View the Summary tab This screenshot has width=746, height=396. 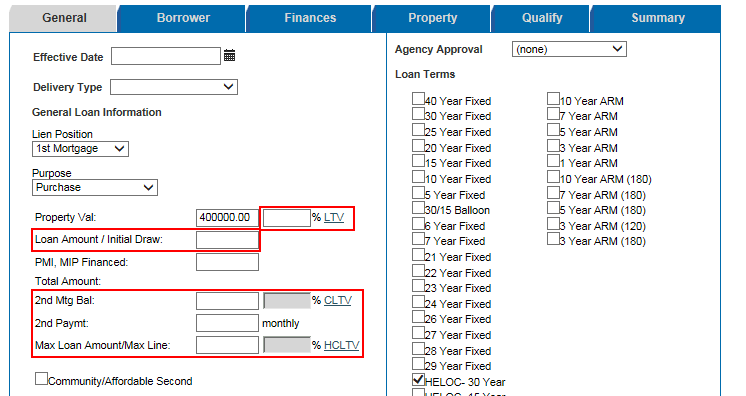658,18
